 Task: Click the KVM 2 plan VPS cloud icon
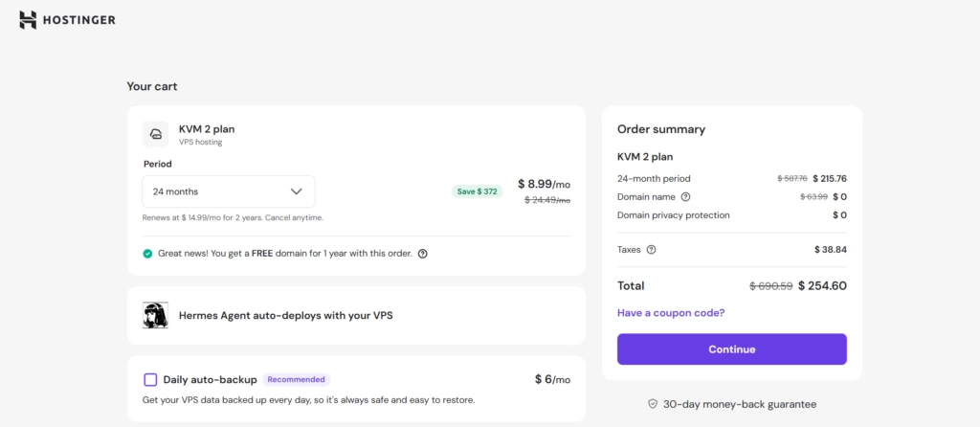[156, 134]
